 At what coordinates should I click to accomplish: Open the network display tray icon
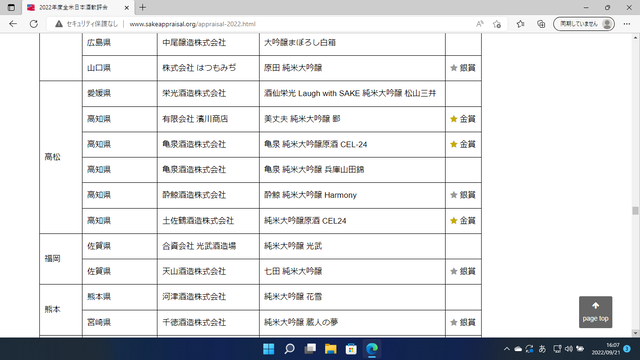[557, 349]
